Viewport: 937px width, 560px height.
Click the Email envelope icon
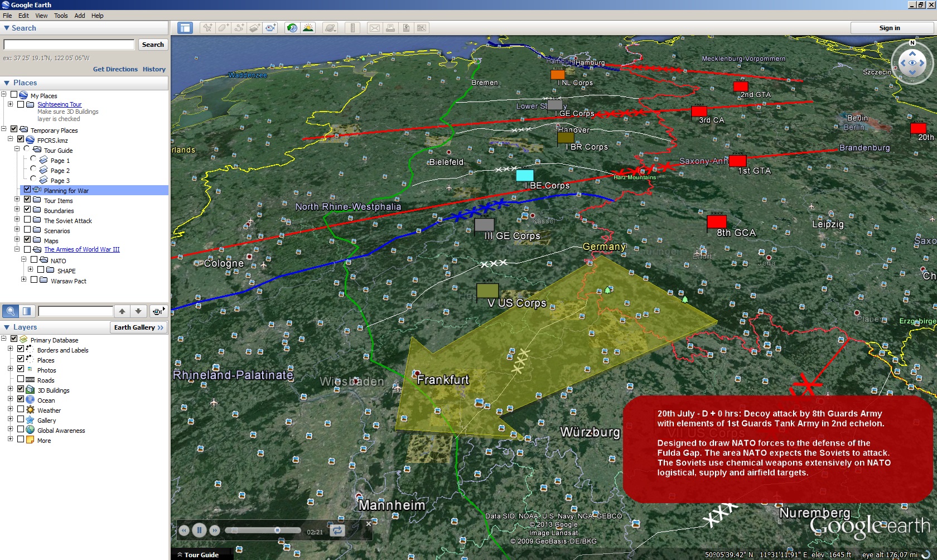coord(375,28)
